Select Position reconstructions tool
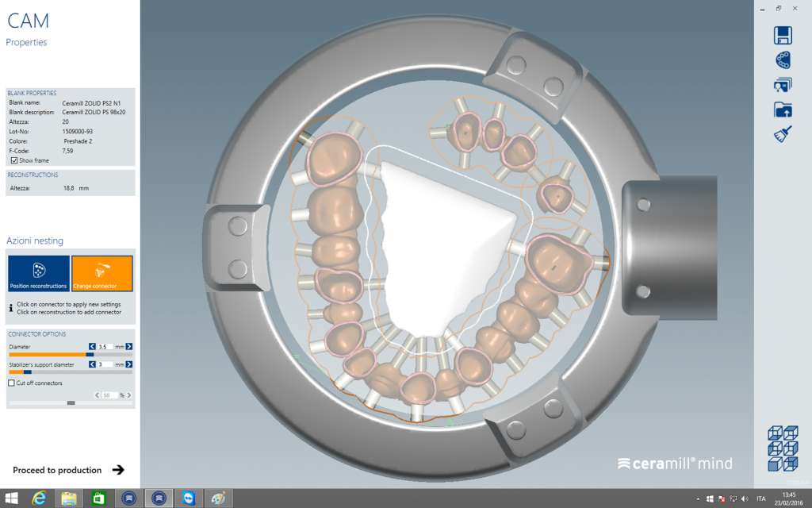The image size is (812, 508). [x=39, y=273]
